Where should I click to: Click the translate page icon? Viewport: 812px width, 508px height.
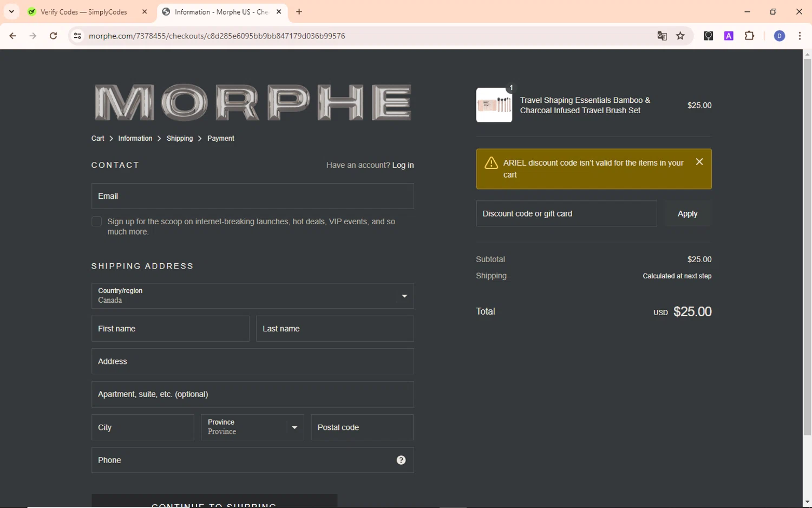[662, 36]
